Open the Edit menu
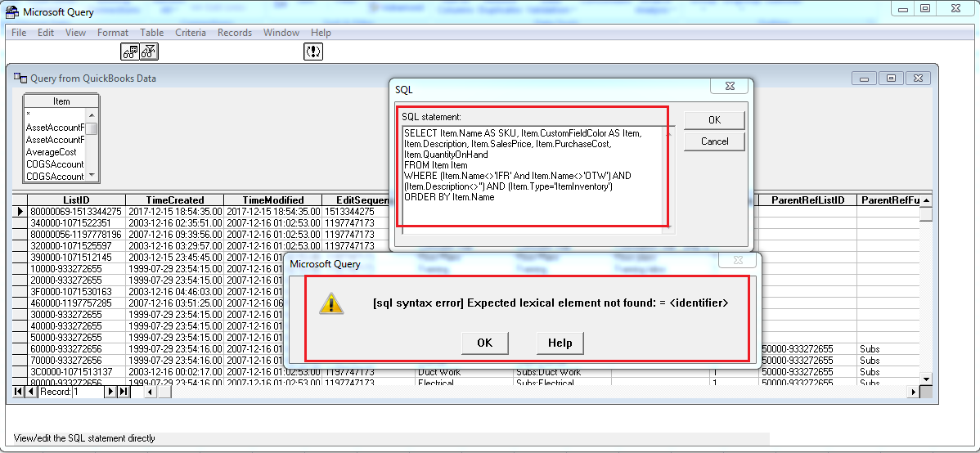980x453 pixels. pyautogui.click(x=46, y=33)
